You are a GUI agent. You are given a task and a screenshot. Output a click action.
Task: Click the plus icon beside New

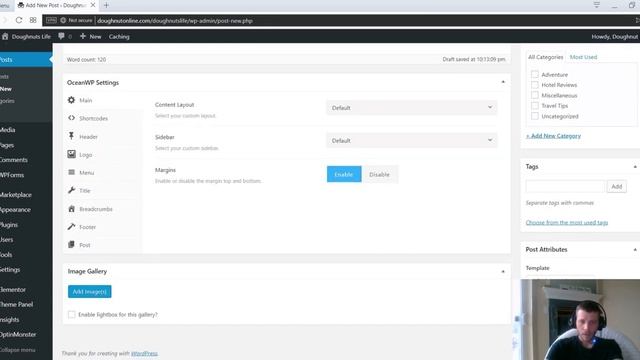[x=83, y=36]
